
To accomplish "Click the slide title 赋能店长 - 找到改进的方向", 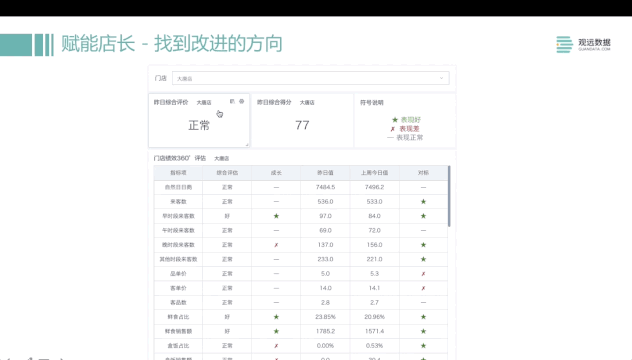I will tap(172, 44).
